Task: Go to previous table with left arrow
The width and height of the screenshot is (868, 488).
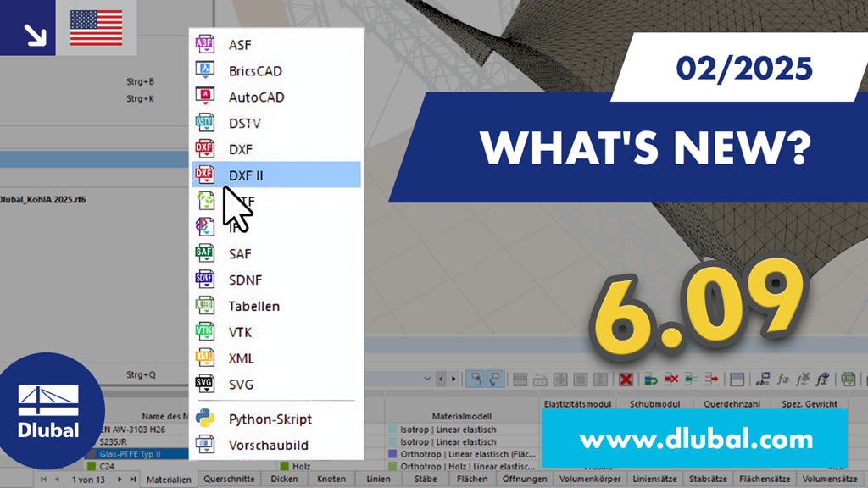Action: coord(441,379)
